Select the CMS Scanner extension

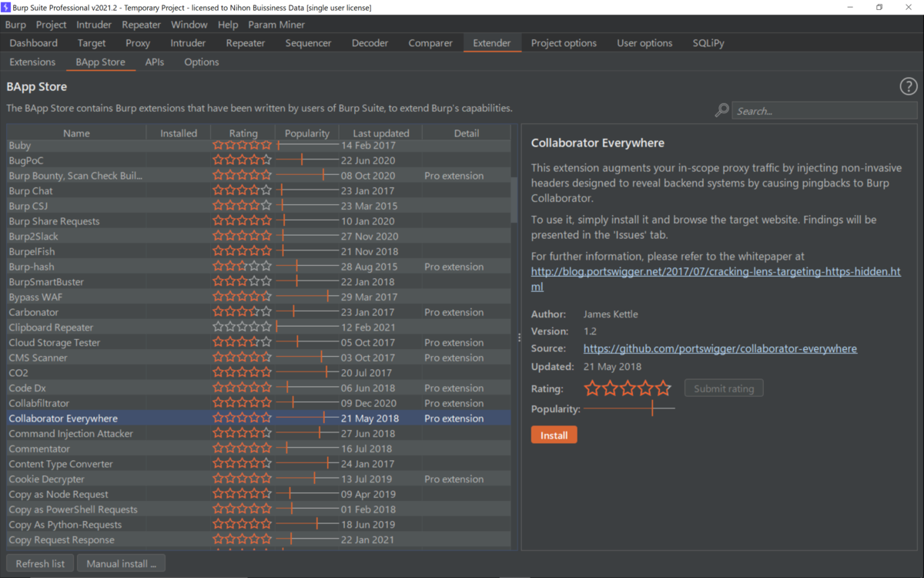click(259, 358)
